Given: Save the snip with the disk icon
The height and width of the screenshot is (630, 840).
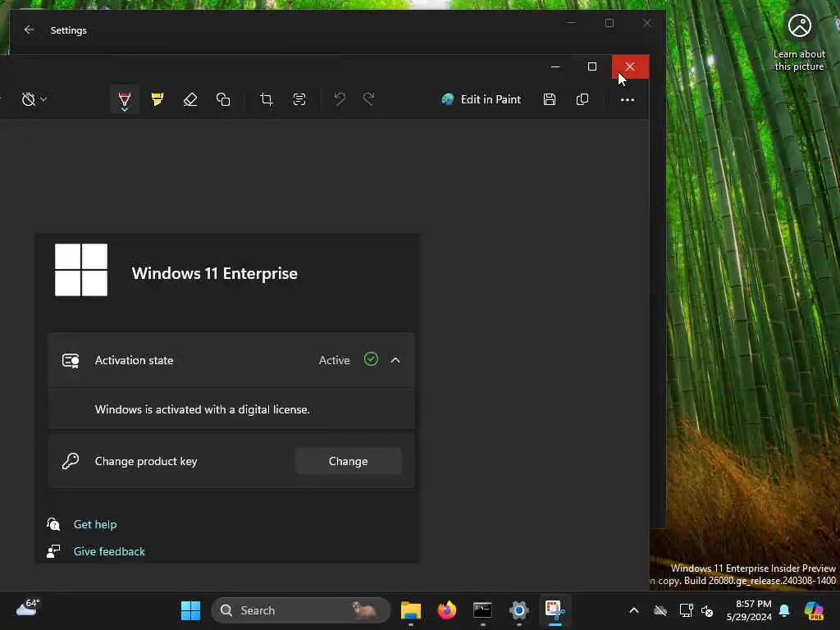Looking at the screenshot, I should click(x=549, y=99).
